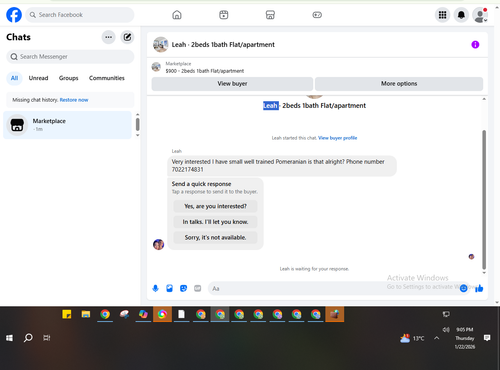
Task: Attach a file with the photo icon
Action: coord(169,288)
